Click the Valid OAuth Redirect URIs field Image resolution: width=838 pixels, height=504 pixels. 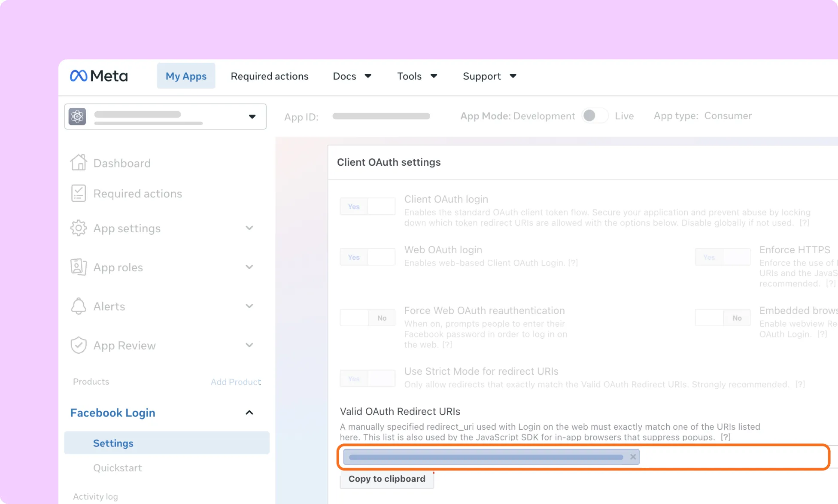pos(583,457)
